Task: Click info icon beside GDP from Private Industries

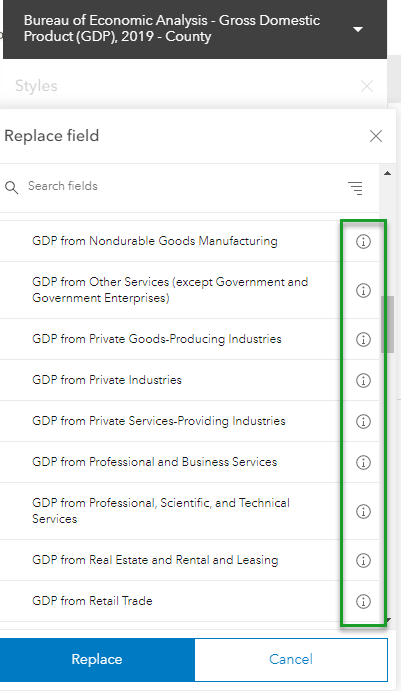Action: (x=363, y=380)
